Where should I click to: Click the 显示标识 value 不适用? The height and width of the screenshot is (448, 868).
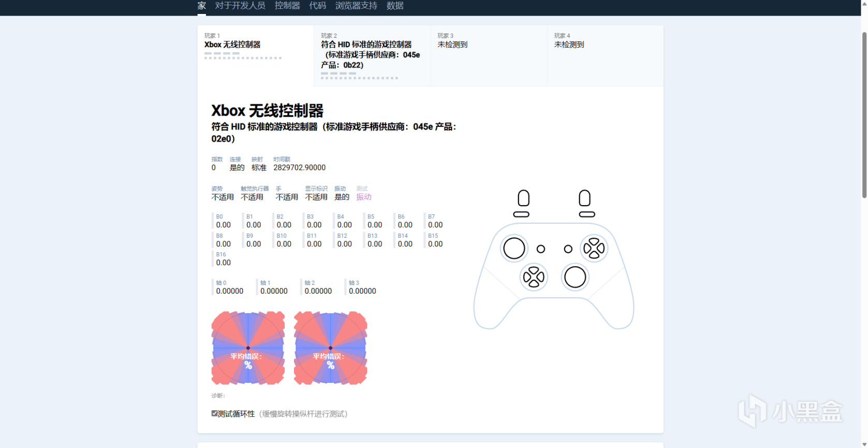pyautogui.click(x=316, y=197)
